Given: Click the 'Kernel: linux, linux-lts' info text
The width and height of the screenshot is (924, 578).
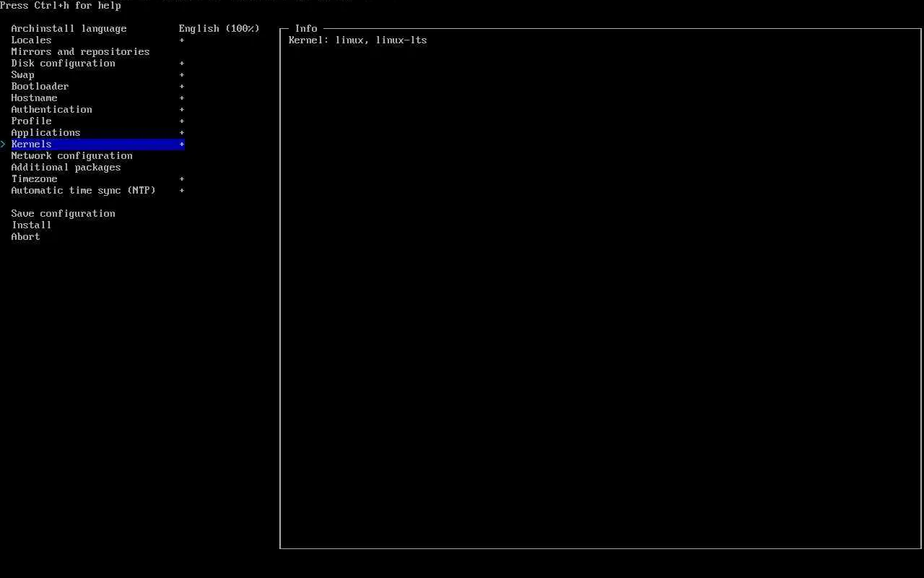Looking at the screenshot, I should point(357,40).
